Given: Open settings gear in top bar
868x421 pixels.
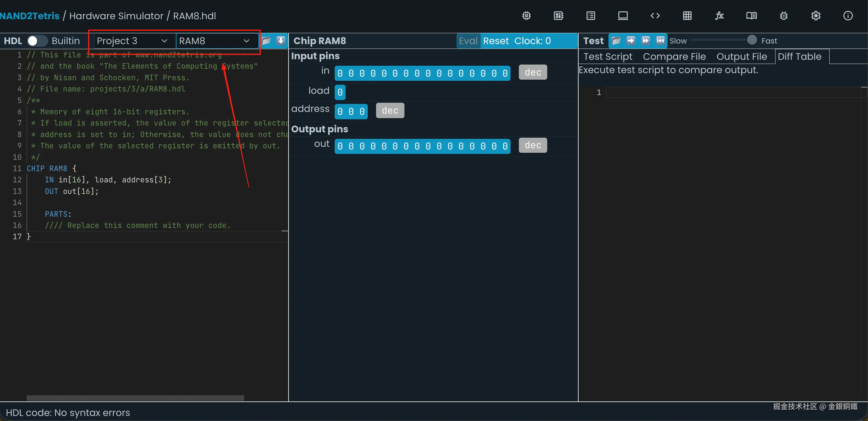Looking at the screenshot, I should coord(816,16).
